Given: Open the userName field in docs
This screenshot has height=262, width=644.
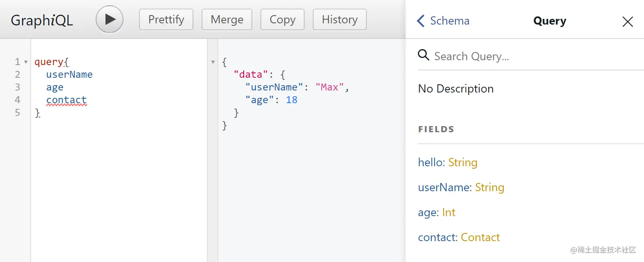Looking at the screenshot, I should (x=444, y=187).
